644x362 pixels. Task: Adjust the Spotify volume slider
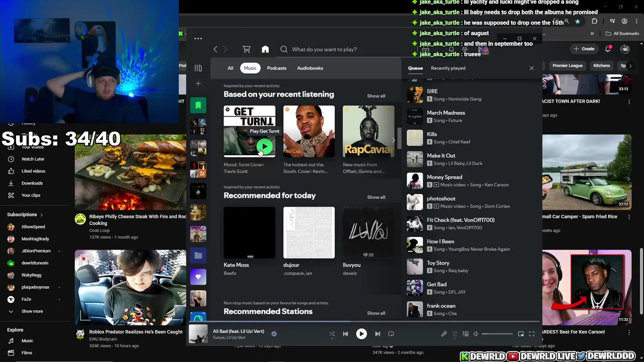point(497,334)
